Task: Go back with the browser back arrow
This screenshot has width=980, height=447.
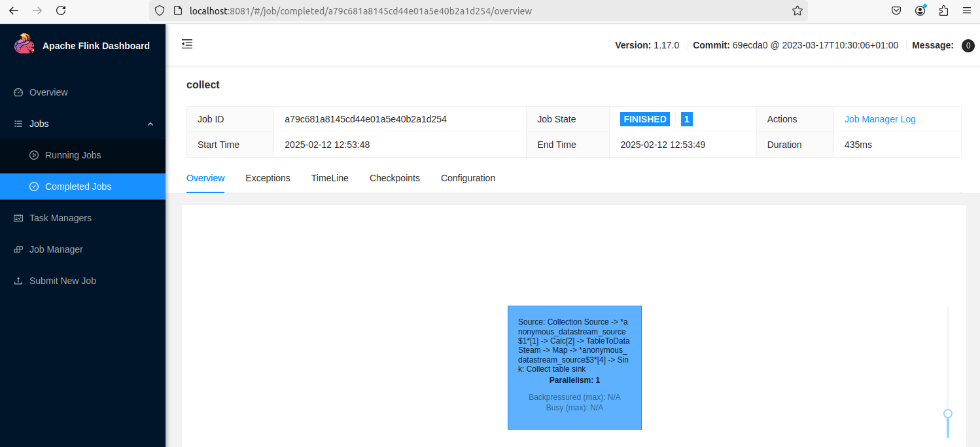Action: 14,10
